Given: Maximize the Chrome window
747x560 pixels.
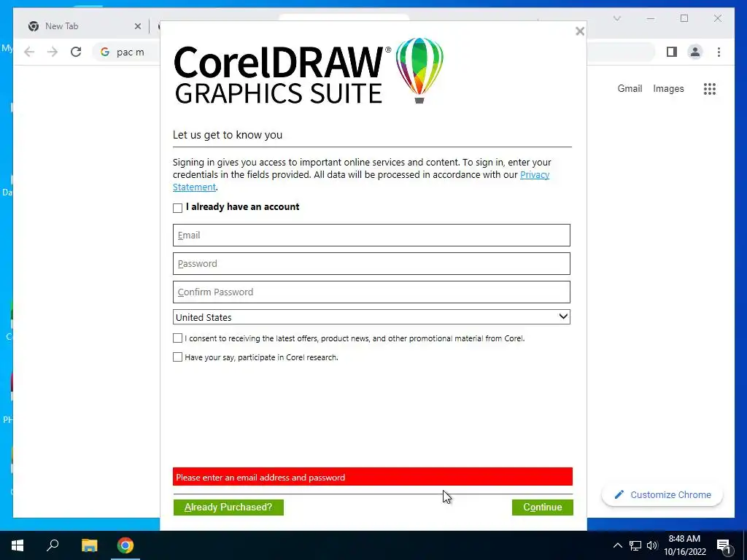Looking at the screenshot, I should pyautogui.click(x=684, y=18).
